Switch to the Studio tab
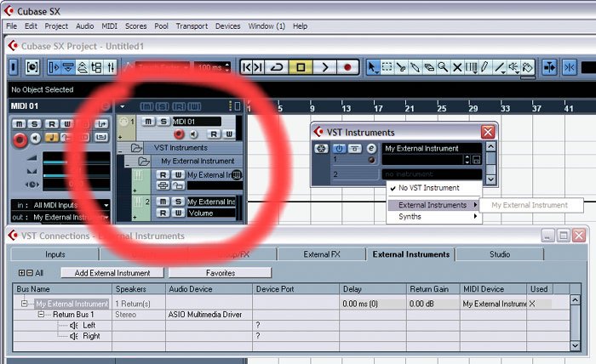Screen dimensions: 596x364 [x=500, y=254]
